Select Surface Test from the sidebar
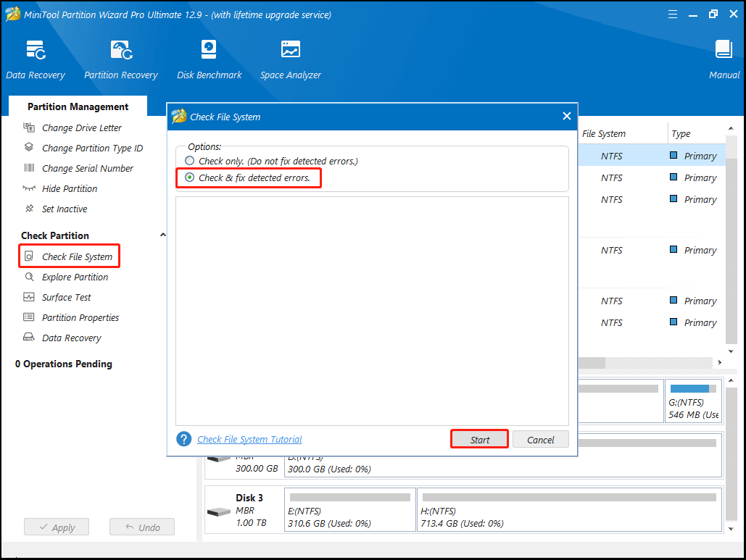Image resolution: width=746 pixels, height=560 pixels. [65, 297]
